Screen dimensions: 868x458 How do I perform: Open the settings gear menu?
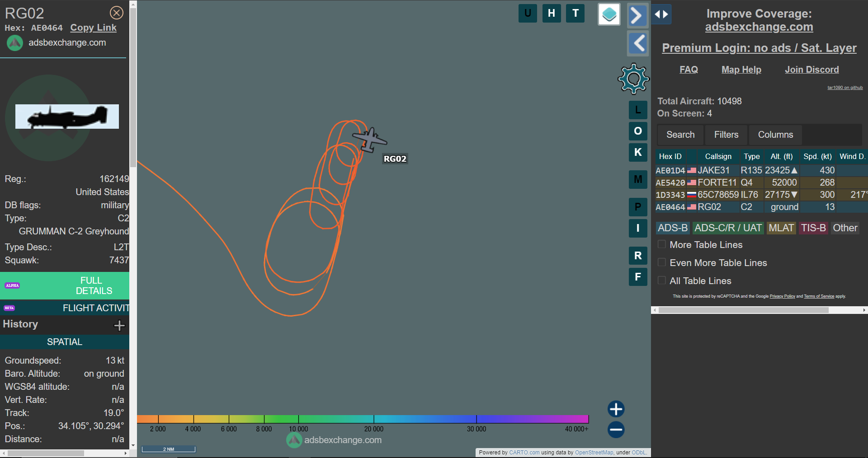633,79
